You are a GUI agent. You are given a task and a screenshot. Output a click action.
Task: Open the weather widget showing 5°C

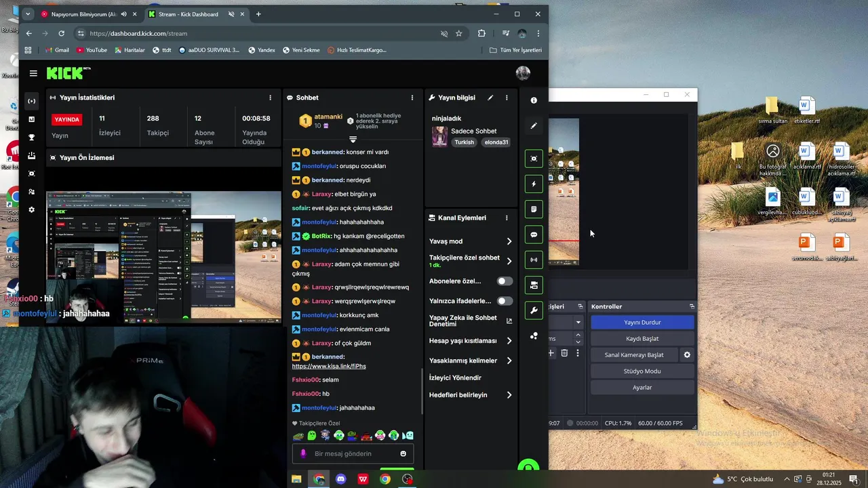coord(742,479)
